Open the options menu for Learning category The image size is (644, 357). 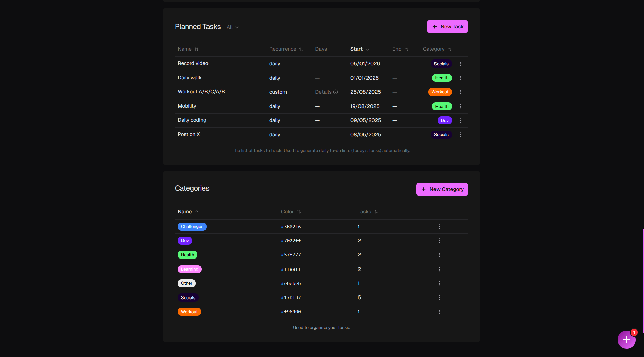pos(439,269)
